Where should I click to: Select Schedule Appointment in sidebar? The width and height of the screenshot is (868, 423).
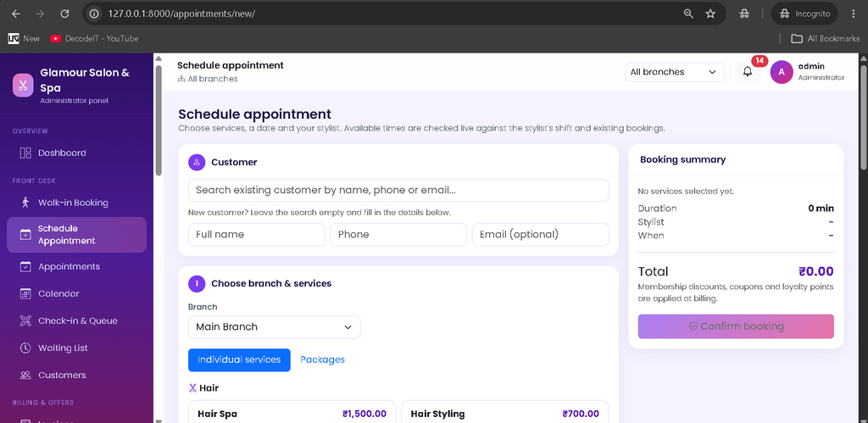(76, 235)
